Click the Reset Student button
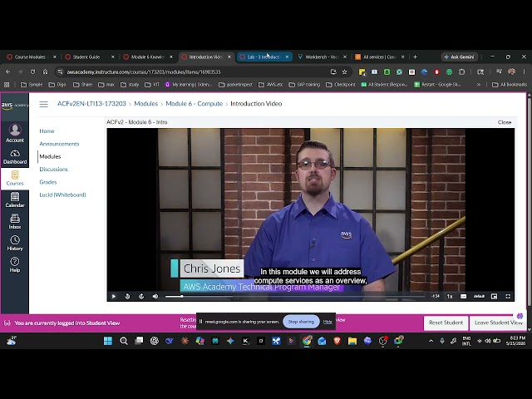 click(446, 323)
